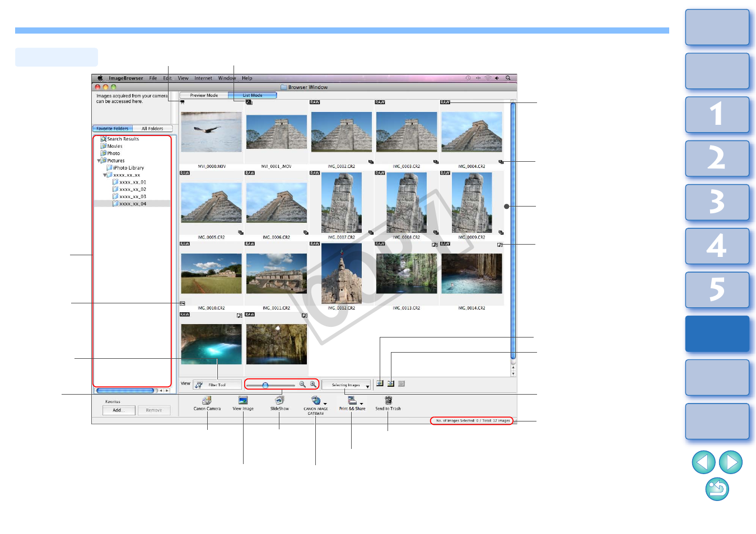Switch to List Mode
Image resolution: width=756 pixels, height=534 pixels.
(x=253, y=95)
